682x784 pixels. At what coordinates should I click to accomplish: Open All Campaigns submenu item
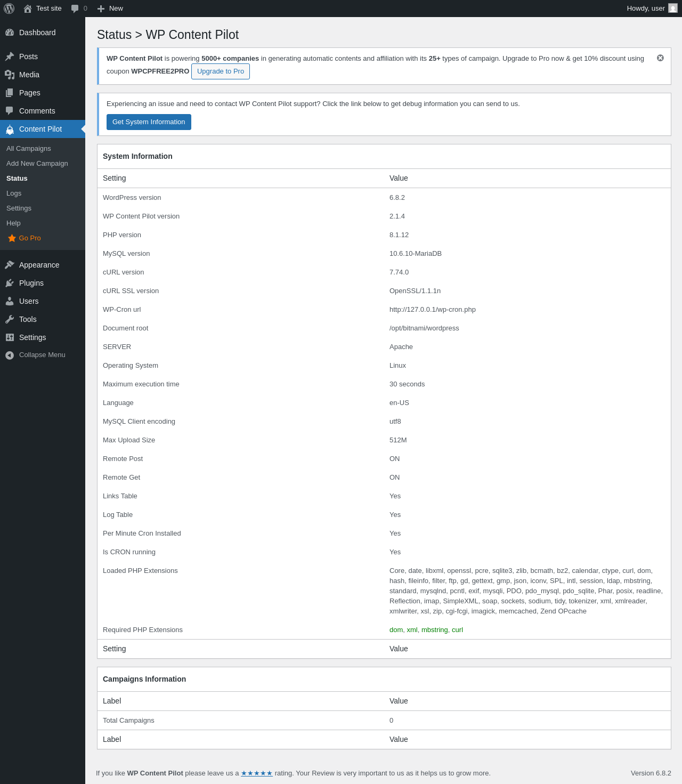pos(29,149)
